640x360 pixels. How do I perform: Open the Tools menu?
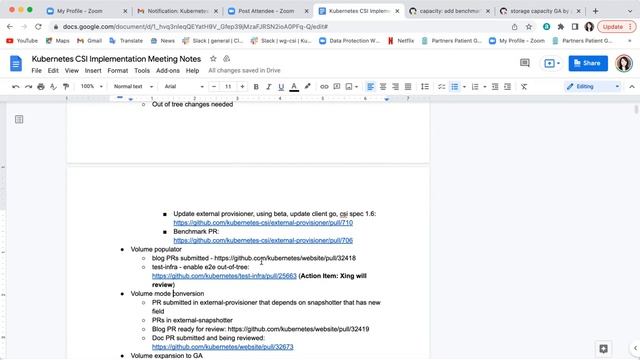(x=142, y=71)
